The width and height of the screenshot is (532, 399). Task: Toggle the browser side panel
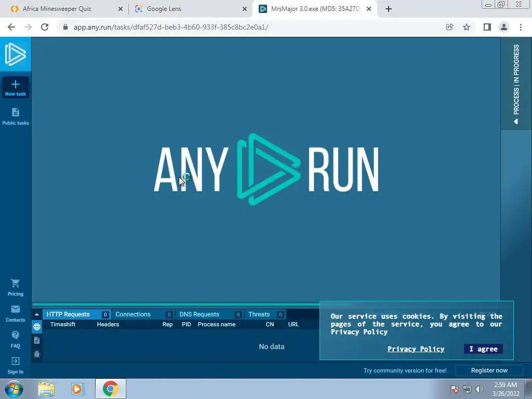coord(487,27)
